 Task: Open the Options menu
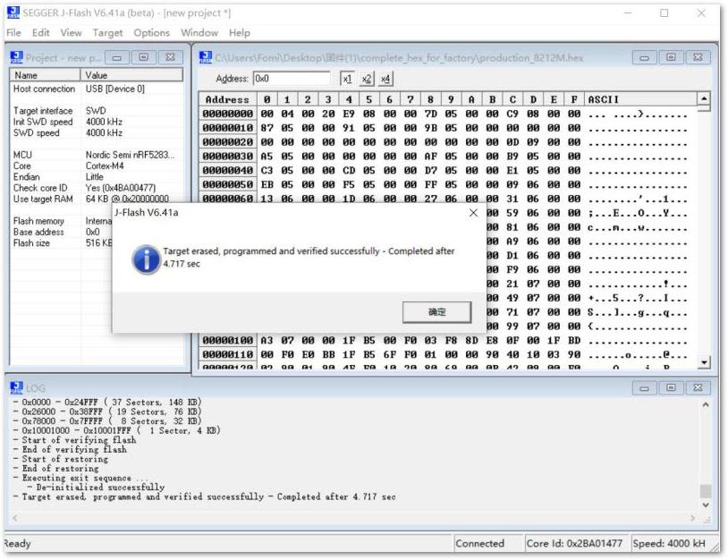pos(152,32)
